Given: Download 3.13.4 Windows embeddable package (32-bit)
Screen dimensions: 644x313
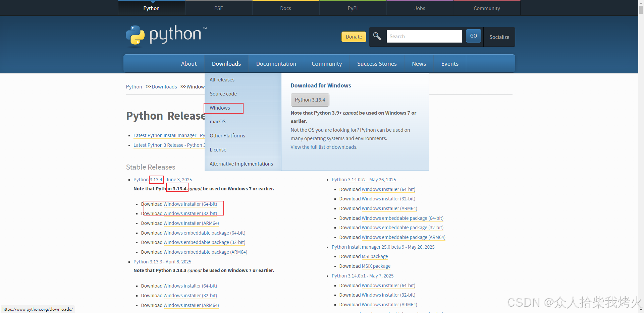Looking at the screenshot, I should click(204, 242).
